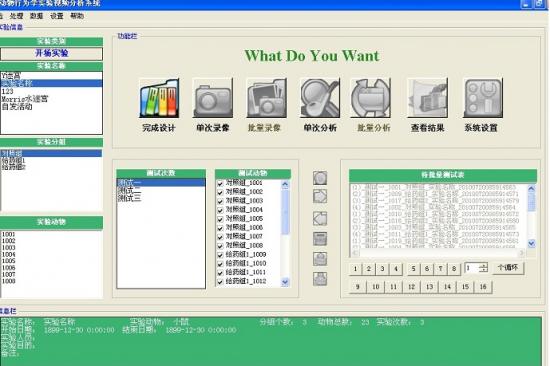Click the test animal list's down arrow
Viewport: 550px width, 366px height.
pyautogui.click(x=285, y=282)
